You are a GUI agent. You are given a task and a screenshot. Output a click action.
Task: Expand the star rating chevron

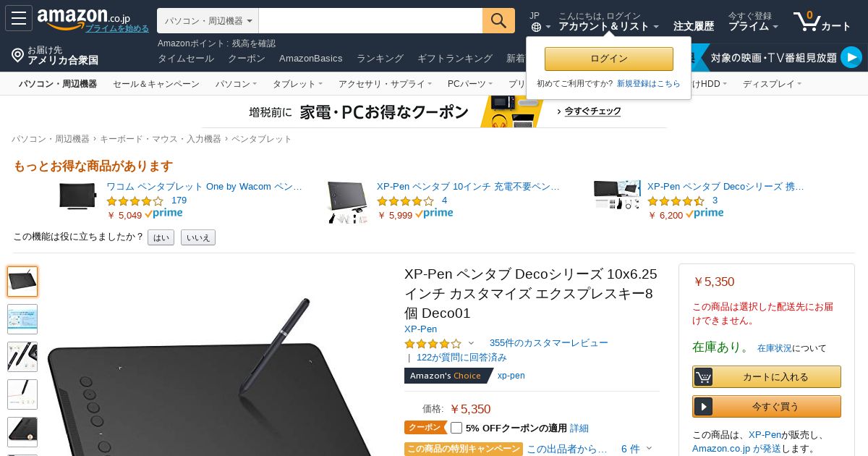tap(472, 343)
